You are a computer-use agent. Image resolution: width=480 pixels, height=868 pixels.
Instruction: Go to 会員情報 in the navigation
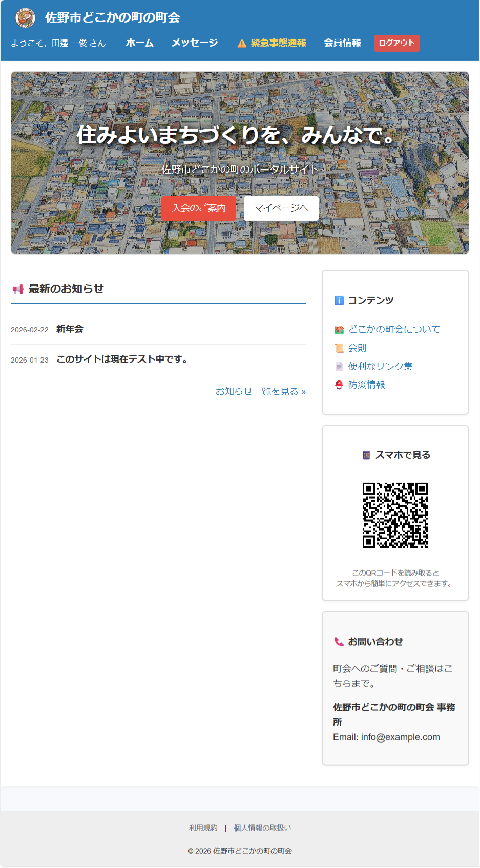point(342,43)
